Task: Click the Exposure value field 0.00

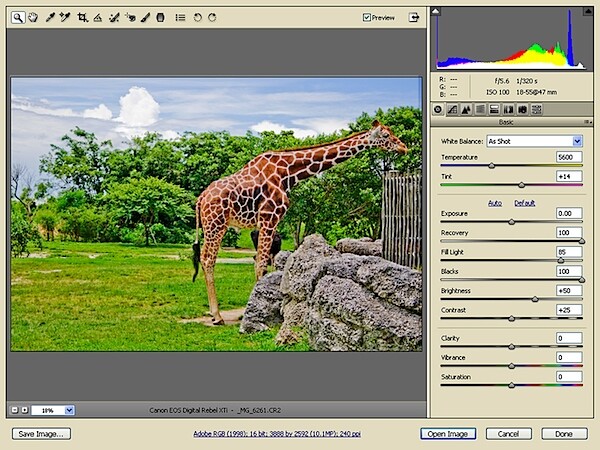Action: [x=569, y=214]
